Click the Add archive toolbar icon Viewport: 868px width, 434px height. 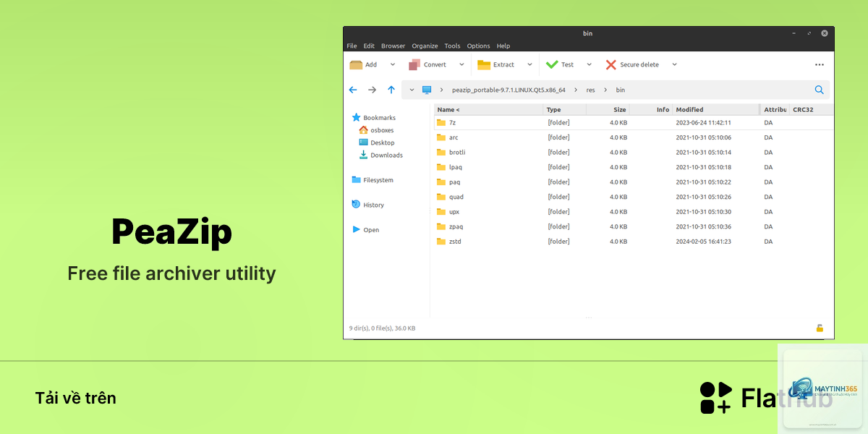pyautogui.click(x=356, y=64)
